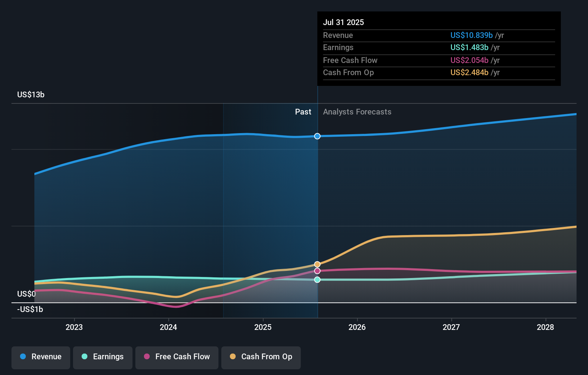588x375 pixels.
Task: Click the Jul 31 2025 tooltip header
Action: pyautogui.click(x=343, y=22)
